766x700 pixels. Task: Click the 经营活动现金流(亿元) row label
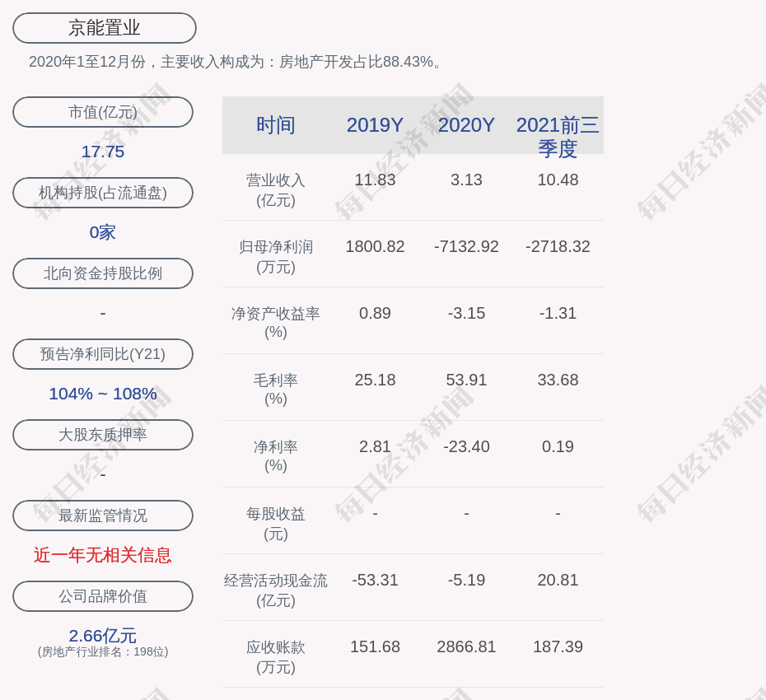[276, 590]
